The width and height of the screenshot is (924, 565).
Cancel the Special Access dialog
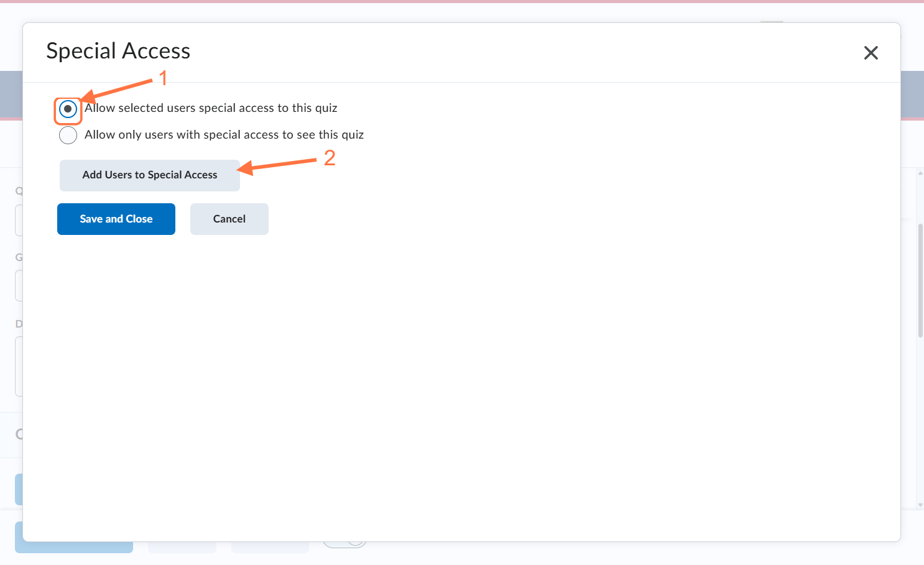229,219
